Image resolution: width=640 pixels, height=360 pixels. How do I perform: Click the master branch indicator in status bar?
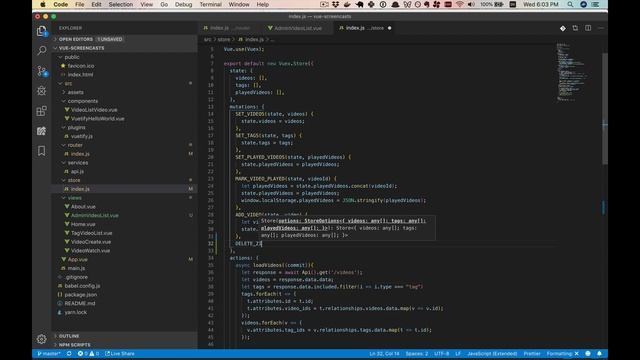click(x=49, y=353)
